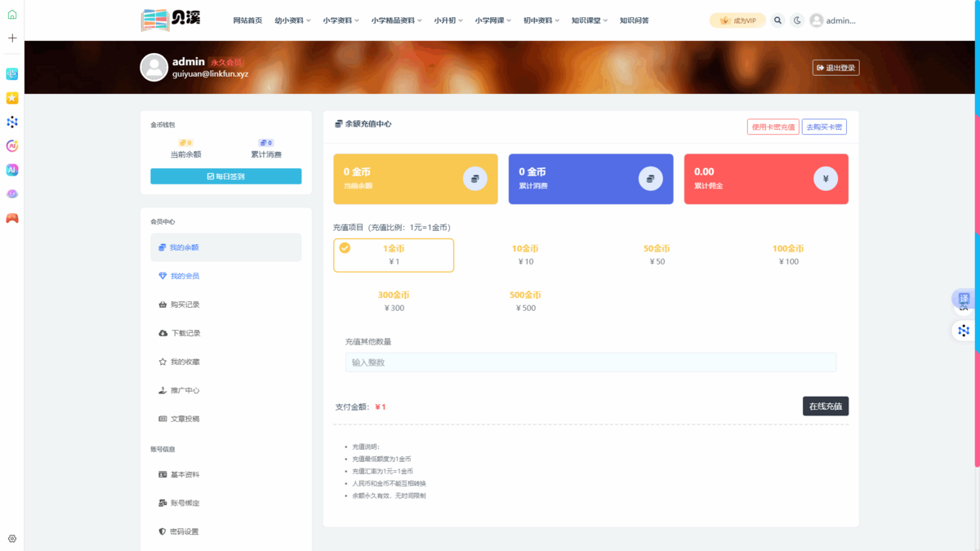980x551 pixels.
Task: Open the admin avatar in top header
Action: pos(817,20)
